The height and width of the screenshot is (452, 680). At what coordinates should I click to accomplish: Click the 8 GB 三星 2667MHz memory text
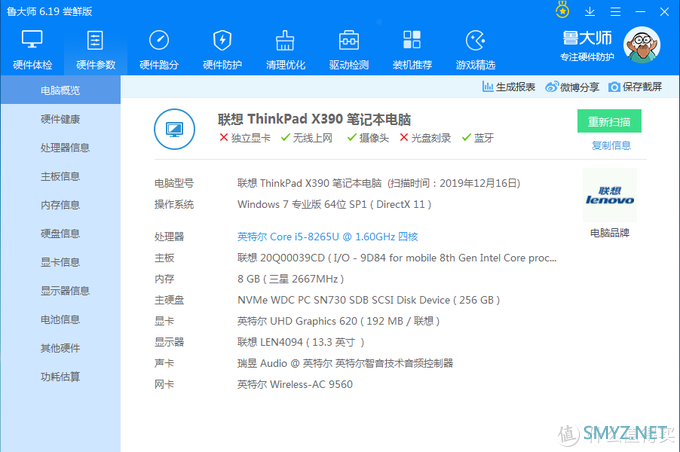(x=291, y=279)
